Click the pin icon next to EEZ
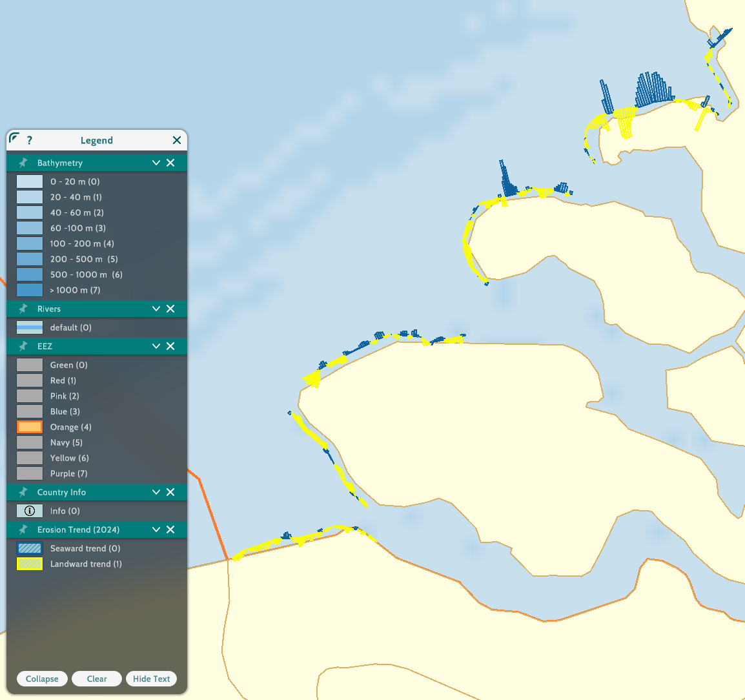This screenshot has height=700, width=745. [23, 346]
